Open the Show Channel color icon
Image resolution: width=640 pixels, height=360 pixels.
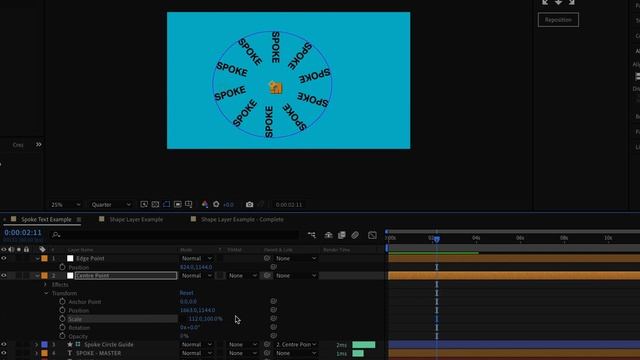[205, 204]
